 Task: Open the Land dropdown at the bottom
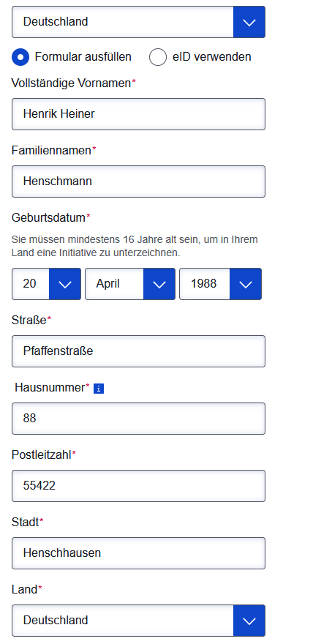[138, 620]
